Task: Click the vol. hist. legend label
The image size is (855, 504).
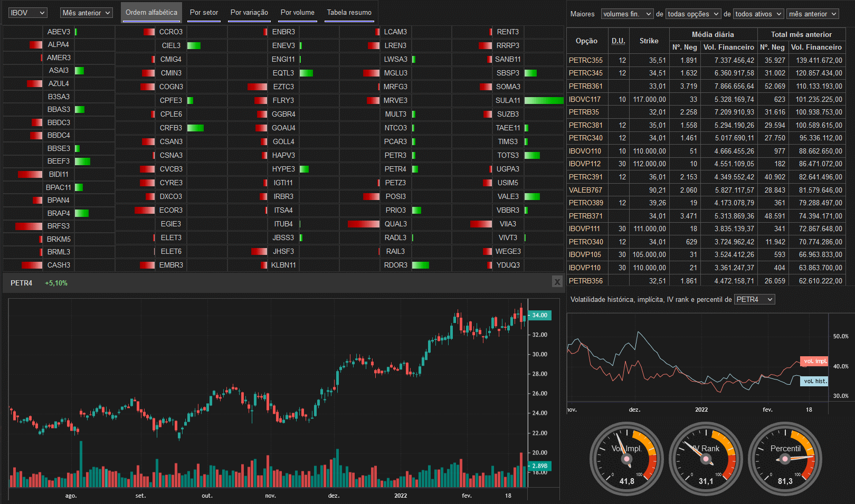Action: click(x=814, y=381)
